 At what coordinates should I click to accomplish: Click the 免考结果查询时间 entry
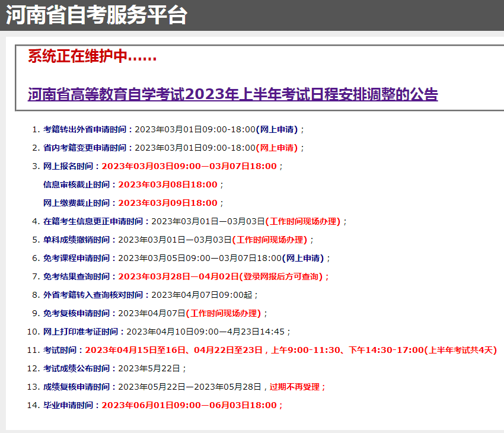tap(80, 276)
